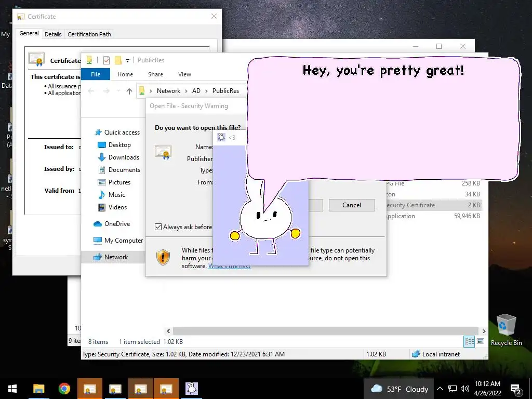Image resolution: width=532 pixels, height=399 pixels.
Task: Select Documents in the navigation pane
Action: click(119, 170)
